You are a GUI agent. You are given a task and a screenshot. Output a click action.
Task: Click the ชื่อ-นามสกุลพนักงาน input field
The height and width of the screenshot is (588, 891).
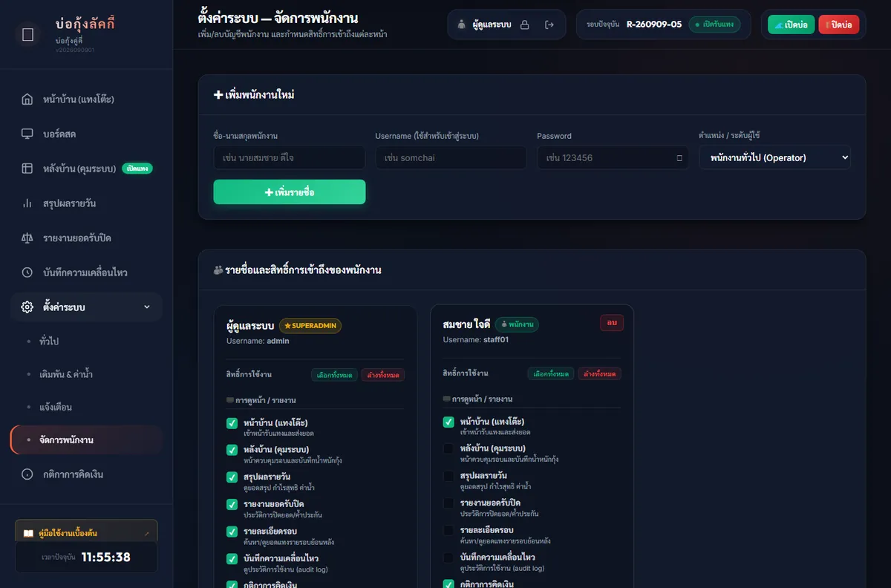click(290, 157)
